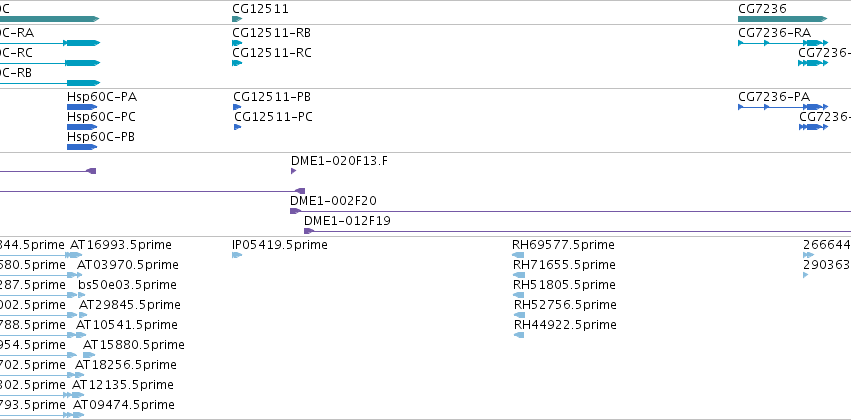This screenshot has height=420, width=851.
Task: Click the CG12511-PC protein label
Action: (x=274, y=117)
